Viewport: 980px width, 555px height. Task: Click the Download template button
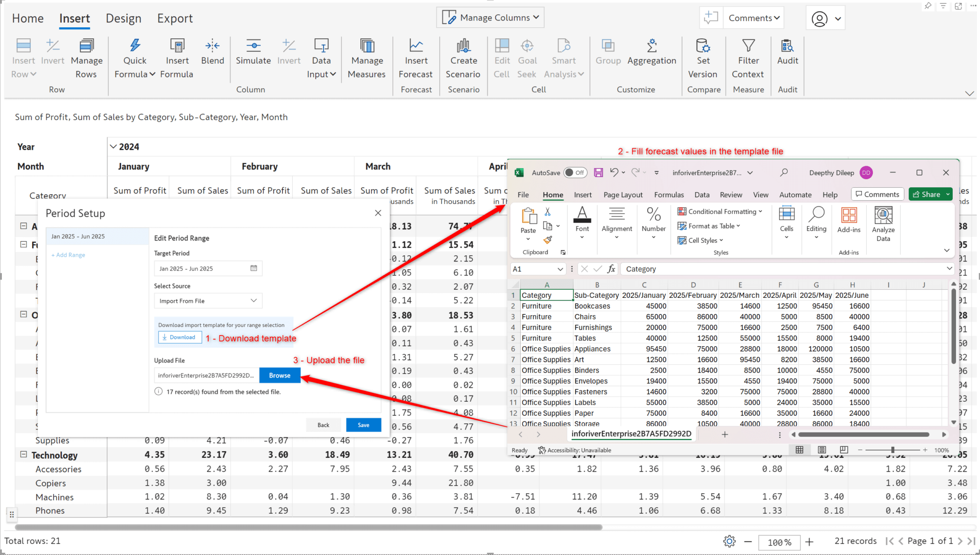180,337
